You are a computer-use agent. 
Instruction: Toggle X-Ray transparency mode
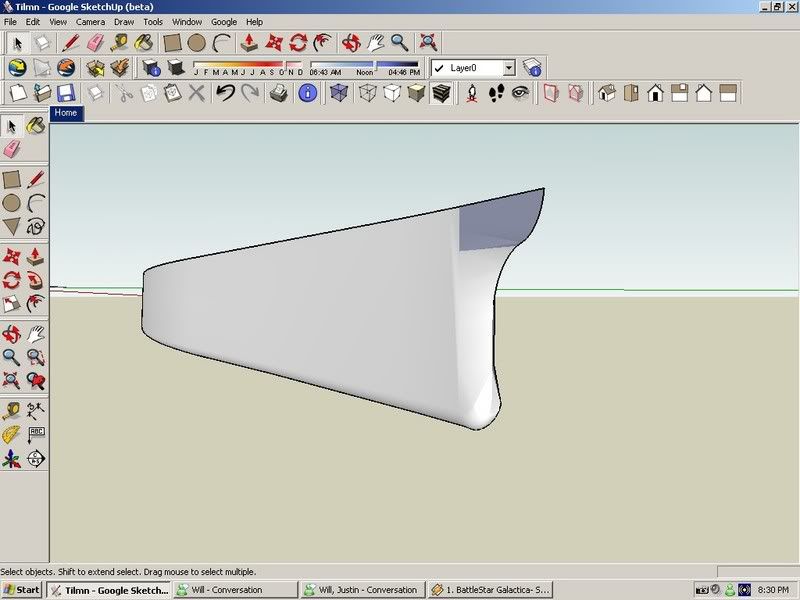(x=339, y=93)
